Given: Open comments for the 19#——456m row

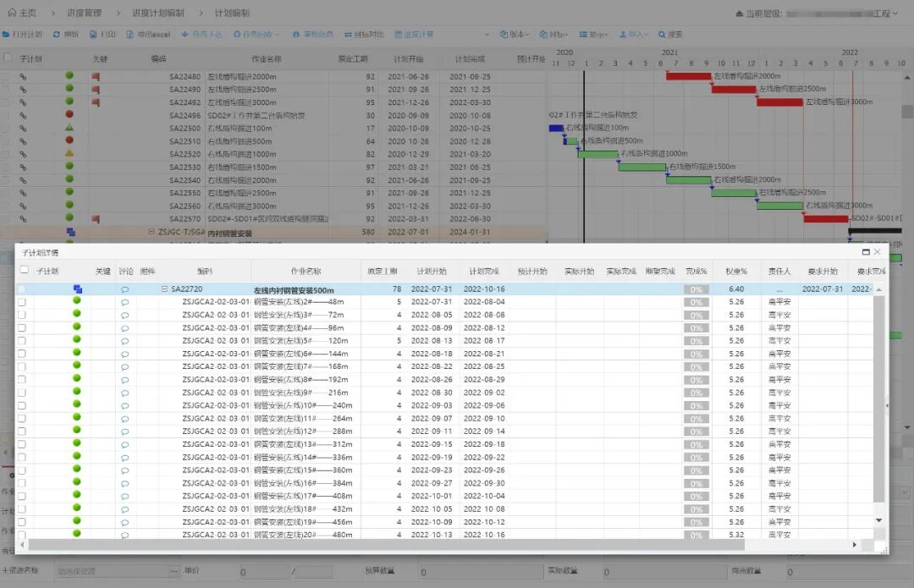Looking at the screenshot, I should point(124,523).
